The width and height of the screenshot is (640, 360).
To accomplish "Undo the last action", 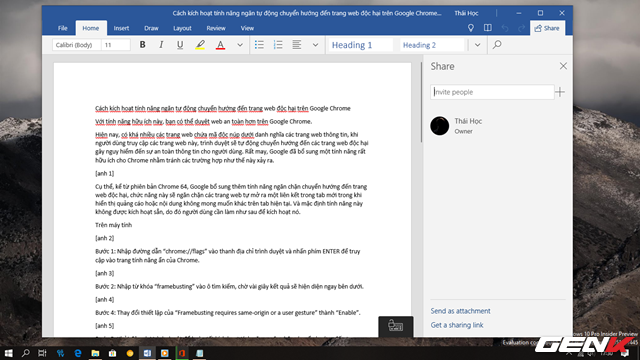I will pos(504,28).
